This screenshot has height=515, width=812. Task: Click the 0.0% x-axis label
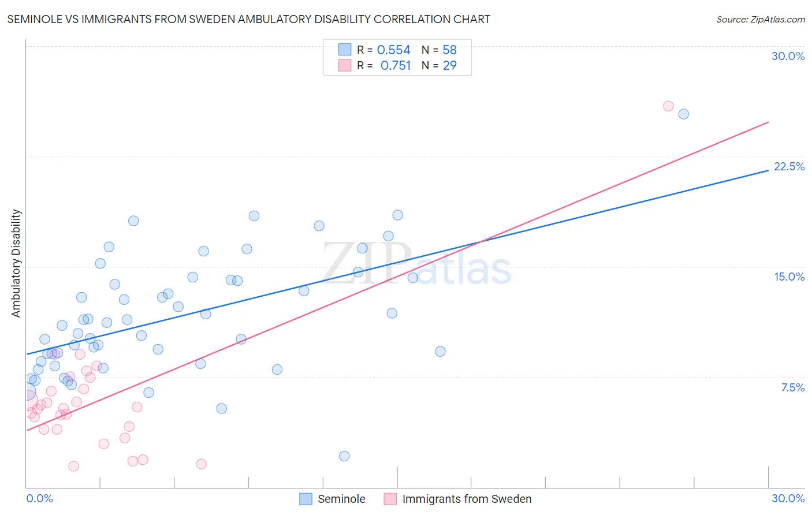coord(40,498)
